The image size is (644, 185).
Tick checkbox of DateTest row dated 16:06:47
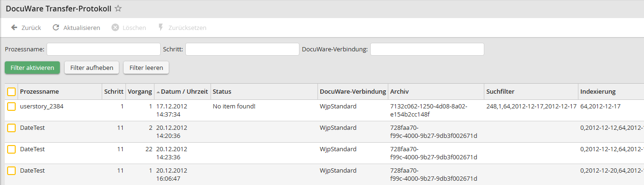[11, 171]
